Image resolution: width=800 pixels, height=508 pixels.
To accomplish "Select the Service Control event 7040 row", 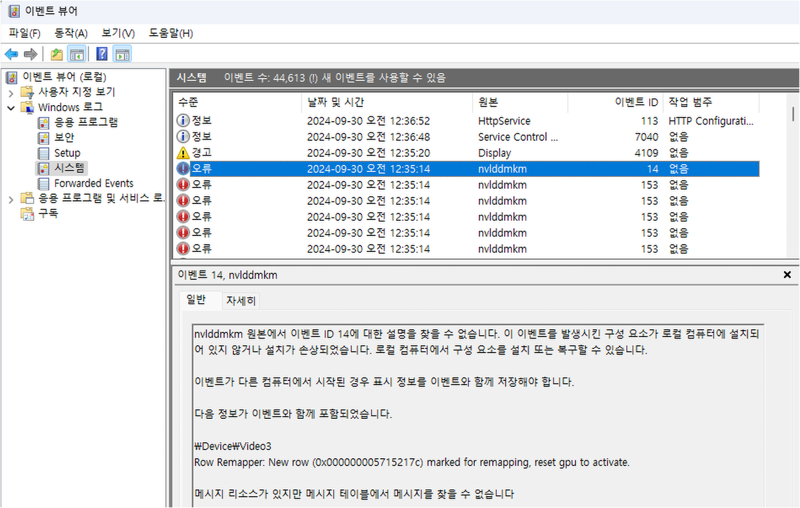I will pos(467,137).
